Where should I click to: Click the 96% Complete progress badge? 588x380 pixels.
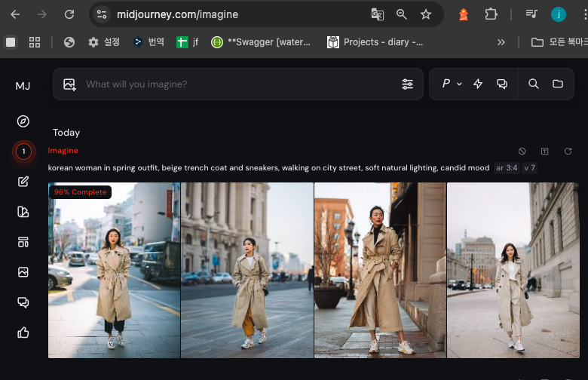(x=80, y=192)
